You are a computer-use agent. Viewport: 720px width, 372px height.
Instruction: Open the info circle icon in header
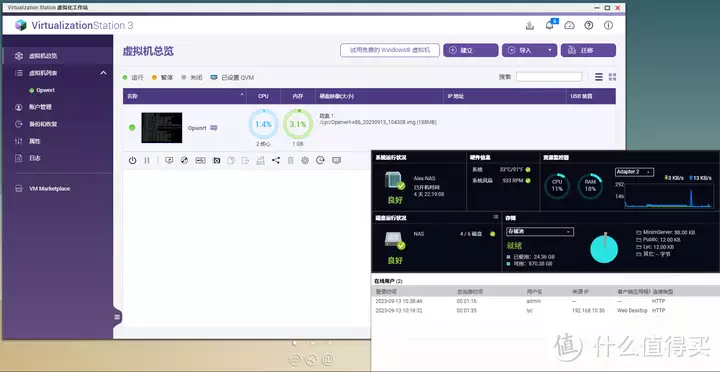(x=608, y=25)
